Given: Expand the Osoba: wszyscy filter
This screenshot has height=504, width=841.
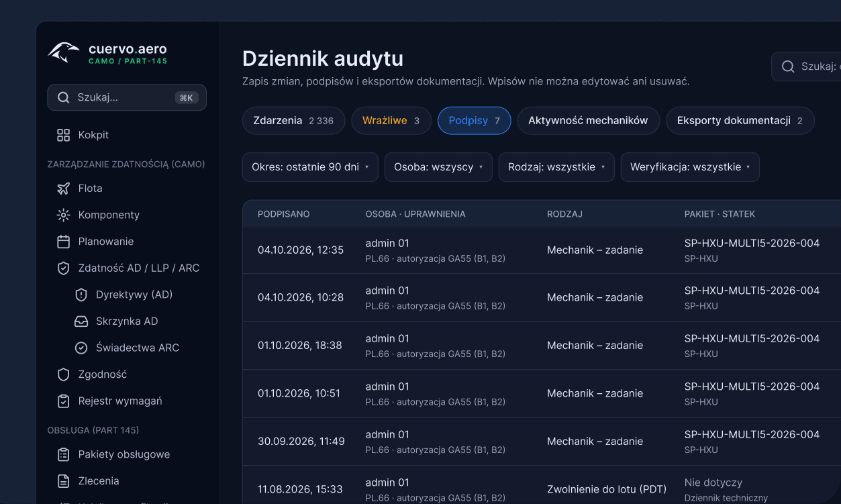Looking at the screenshot, I should (438, 167).
